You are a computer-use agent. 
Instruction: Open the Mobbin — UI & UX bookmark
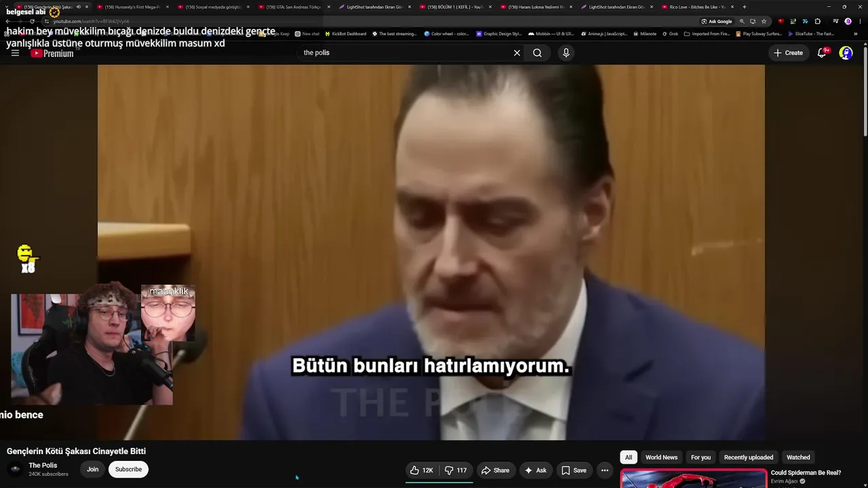click(x=551, y=34)
